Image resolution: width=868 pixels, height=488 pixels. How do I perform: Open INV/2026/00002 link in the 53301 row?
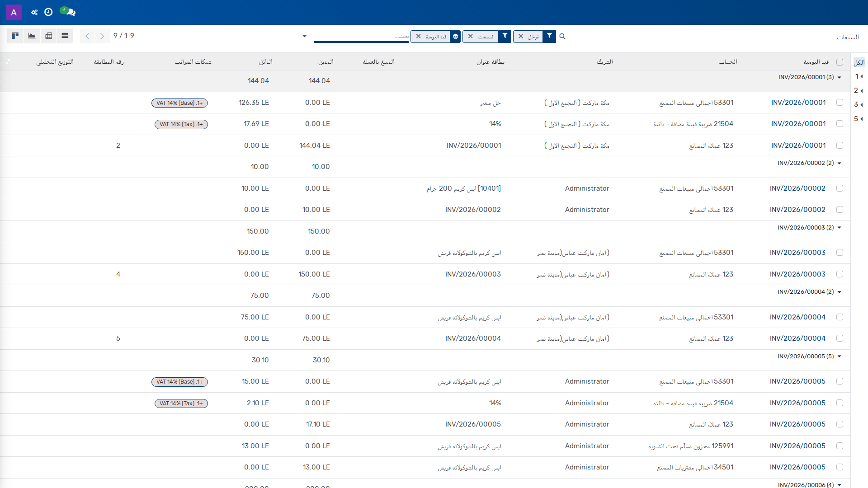click(797, 188)
